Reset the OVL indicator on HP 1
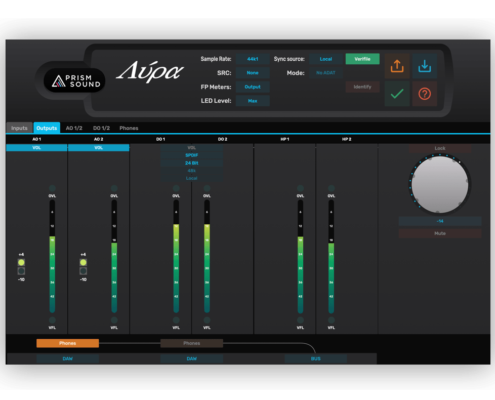Image resolution: width=495 pixels, height=400 pixels. point(300,188)
